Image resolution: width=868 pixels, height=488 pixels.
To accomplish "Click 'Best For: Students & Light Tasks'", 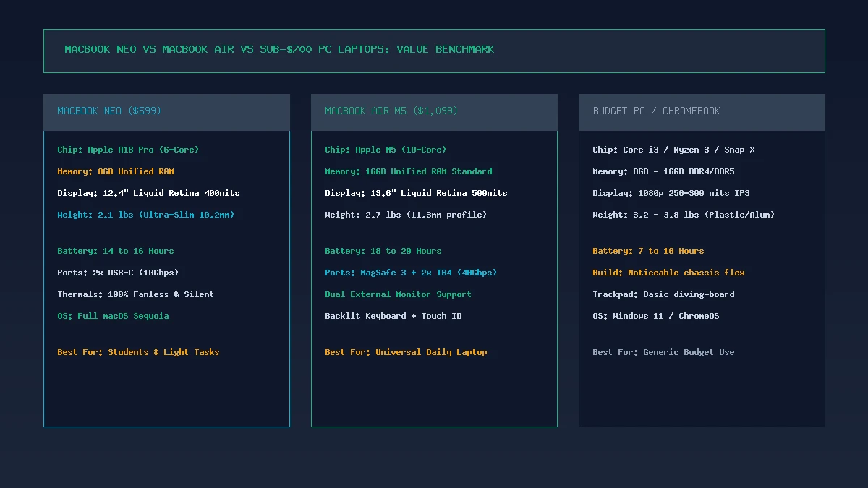I will pyautogui.click(x=138, y=352).
